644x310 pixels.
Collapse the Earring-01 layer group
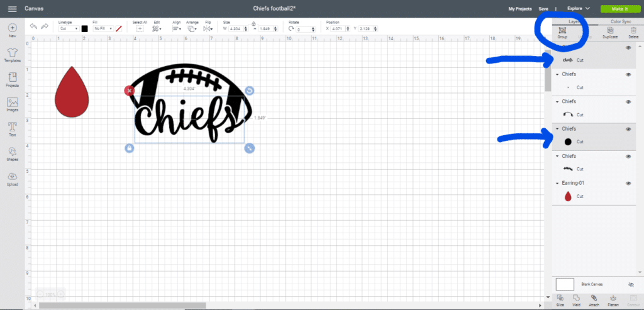[x=557, y=183]
